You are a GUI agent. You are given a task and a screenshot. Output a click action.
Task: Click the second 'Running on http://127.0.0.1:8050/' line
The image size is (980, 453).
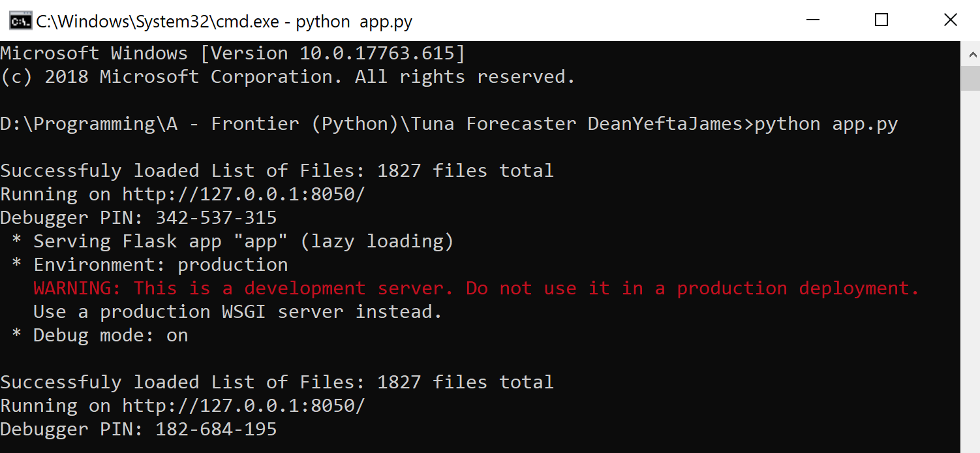click(183, 406)
